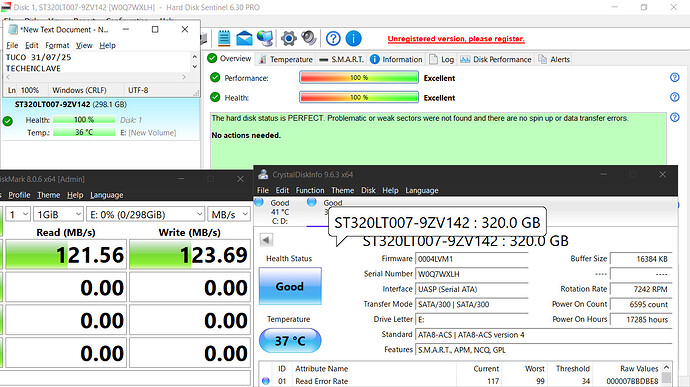The image size is (690, 387).
Task: Click help icon beside Performance bar
Action: [675, 77]
